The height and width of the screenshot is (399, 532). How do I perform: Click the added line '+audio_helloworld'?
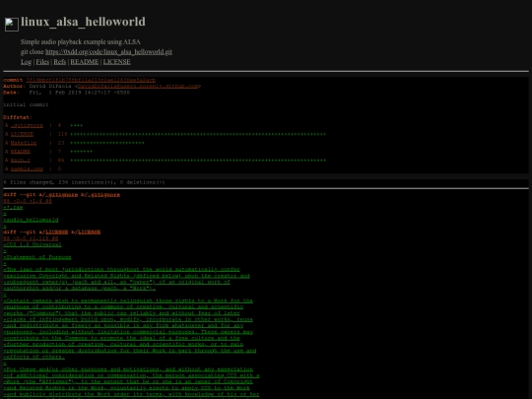point(31,220)
